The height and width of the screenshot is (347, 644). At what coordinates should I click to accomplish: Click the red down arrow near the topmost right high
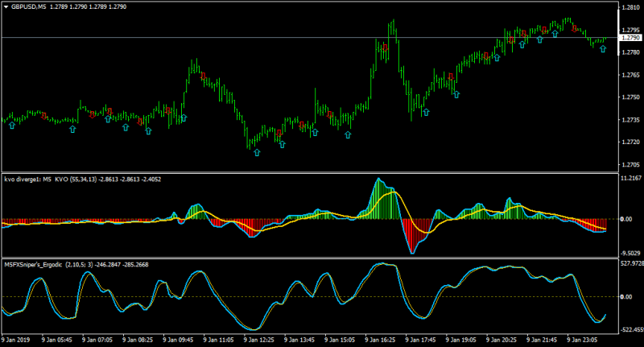click(575, 28)
